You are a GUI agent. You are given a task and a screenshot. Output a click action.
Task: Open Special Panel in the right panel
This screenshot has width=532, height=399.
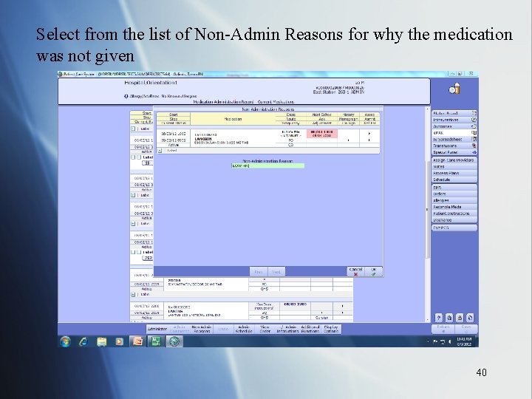click(x=454, y=152)
